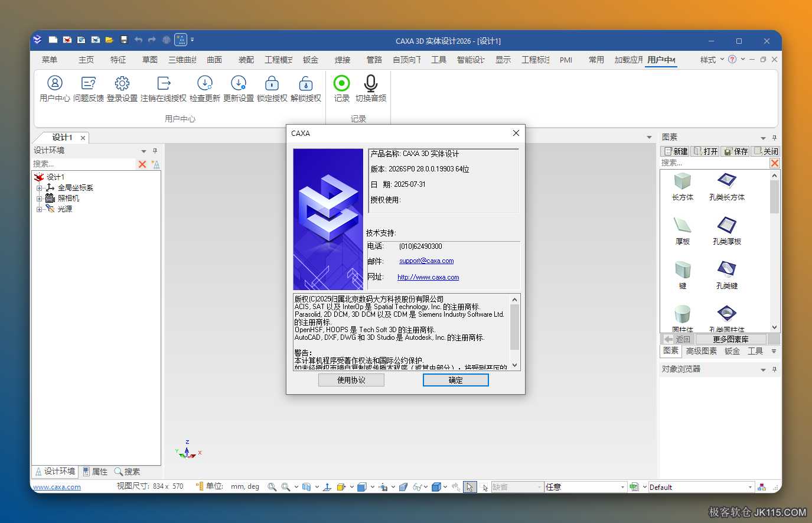812x523 pixels.
Task: Clear the 图素 panel search box
Action: (775, 163)
